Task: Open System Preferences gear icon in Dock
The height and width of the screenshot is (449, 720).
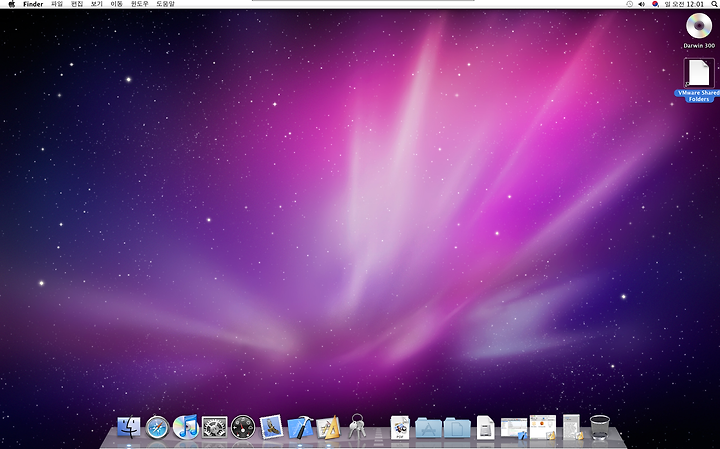Action: coord(214,427)
